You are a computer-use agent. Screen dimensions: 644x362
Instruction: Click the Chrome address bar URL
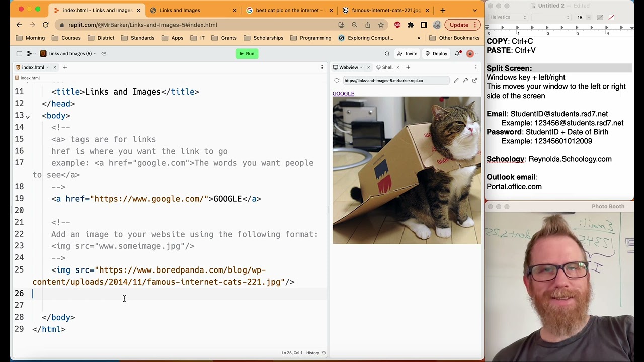point(143,25)
